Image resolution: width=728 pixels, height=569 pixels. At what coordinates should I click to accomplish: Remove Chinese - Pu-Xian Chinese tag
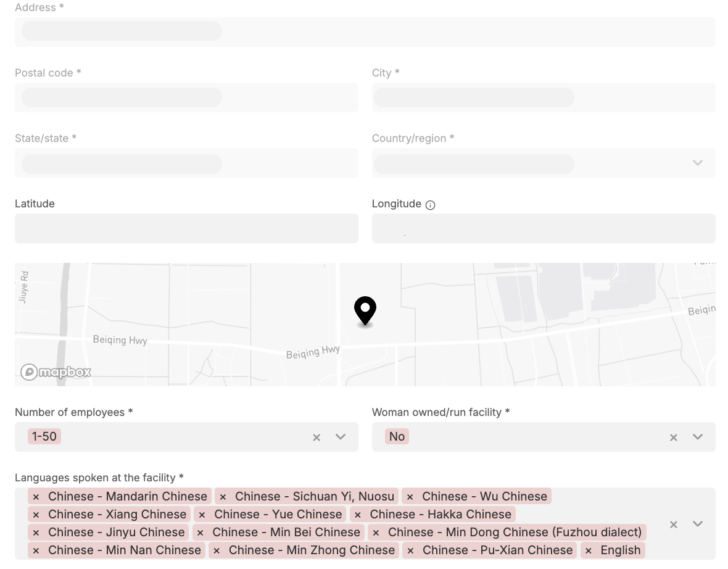(x=410, y=550)
